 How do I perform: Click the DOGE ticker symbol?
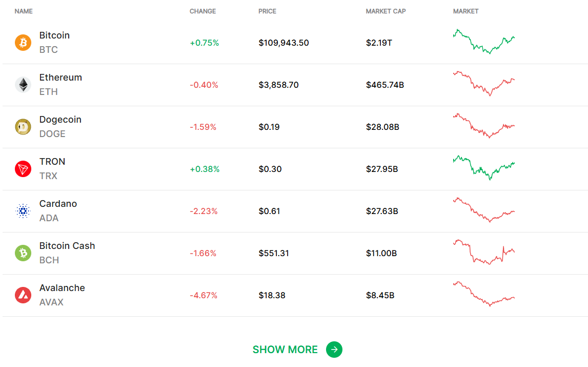coord(52,134)
